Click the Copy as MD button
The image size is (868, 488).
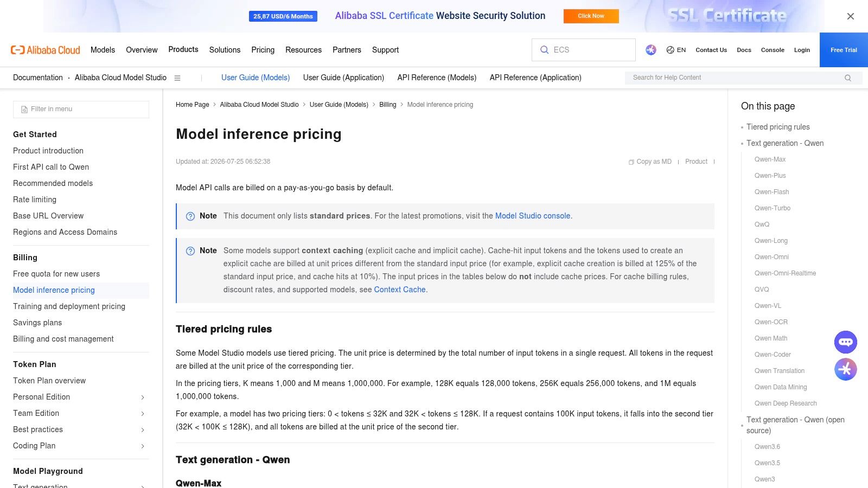650,162
